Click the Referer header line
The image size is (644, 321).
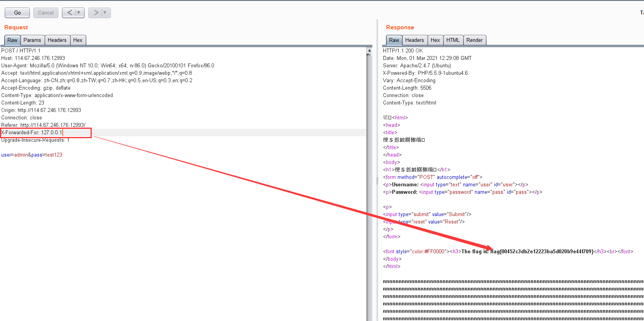tap(44, 125)
